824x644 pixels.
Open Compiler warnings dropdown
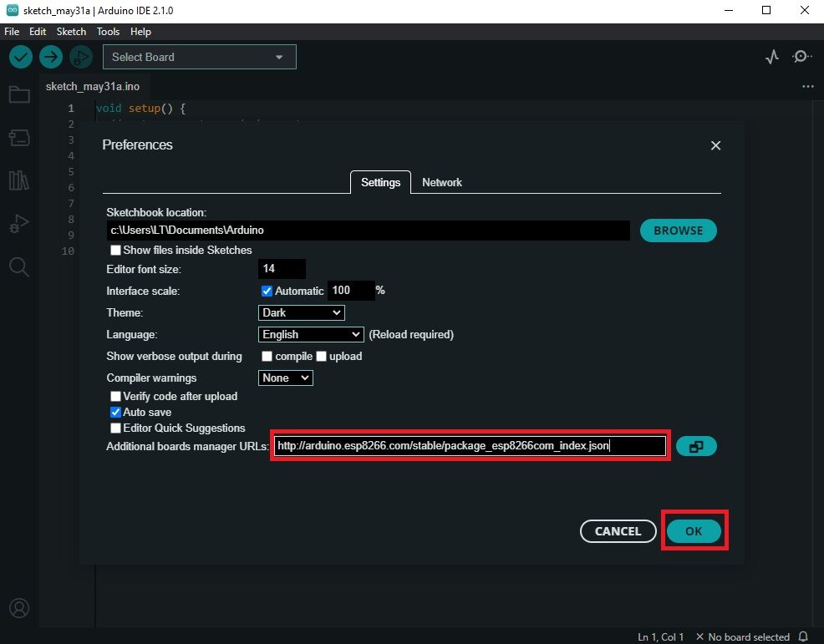coord(286,378)
